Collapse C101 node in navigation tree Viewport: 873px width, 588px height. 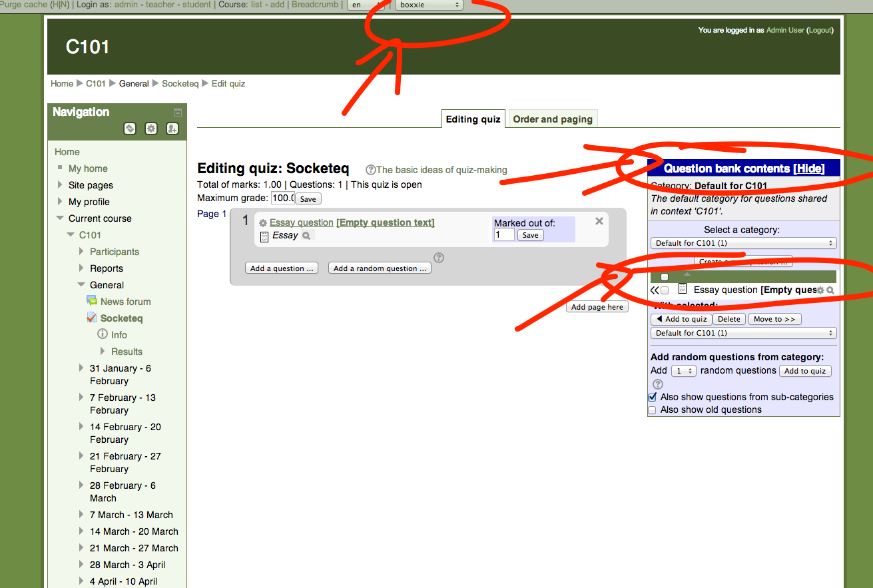(x=71, y=235)
